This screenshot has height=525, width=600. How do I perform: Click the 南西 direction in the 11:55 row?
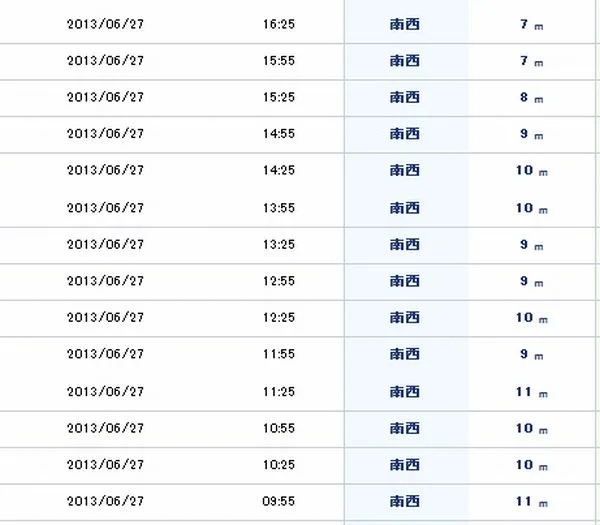(x=404, y=354)
